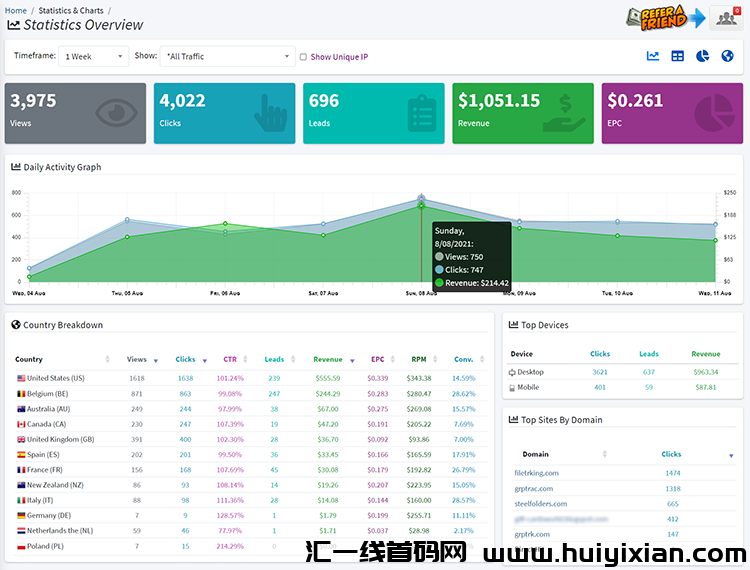This screenshot has height=570, width=750.
Task: Sort country table by Clicks column
Action: (x=185, y=360)
